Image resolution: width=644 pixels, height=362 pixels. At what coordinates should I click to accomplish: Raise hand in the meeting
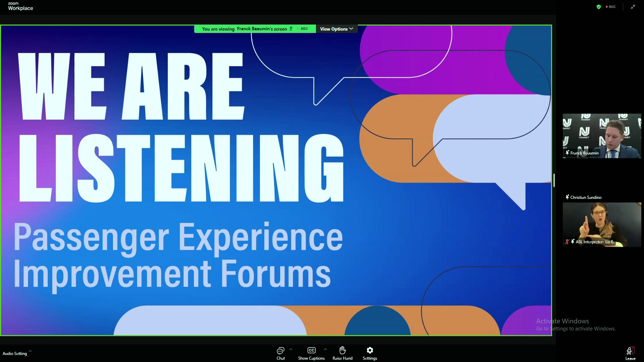[342, 350]
